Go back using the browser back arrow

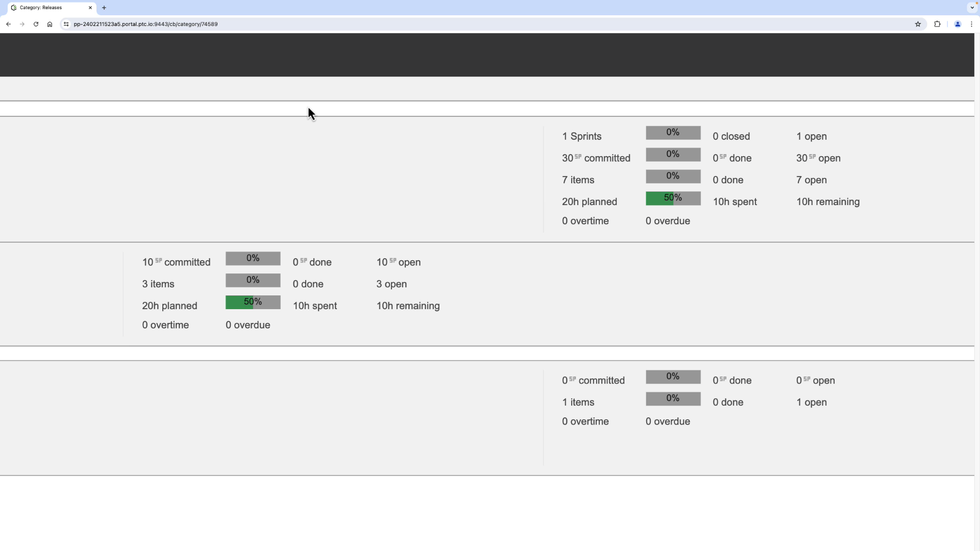[x=8, y=24]
